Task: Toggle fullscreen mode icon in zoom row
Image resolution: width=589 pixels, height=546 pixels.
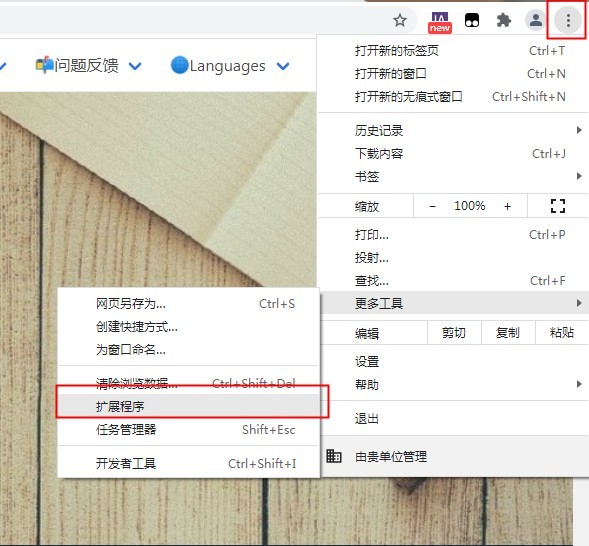Action: tap(558, 206)
